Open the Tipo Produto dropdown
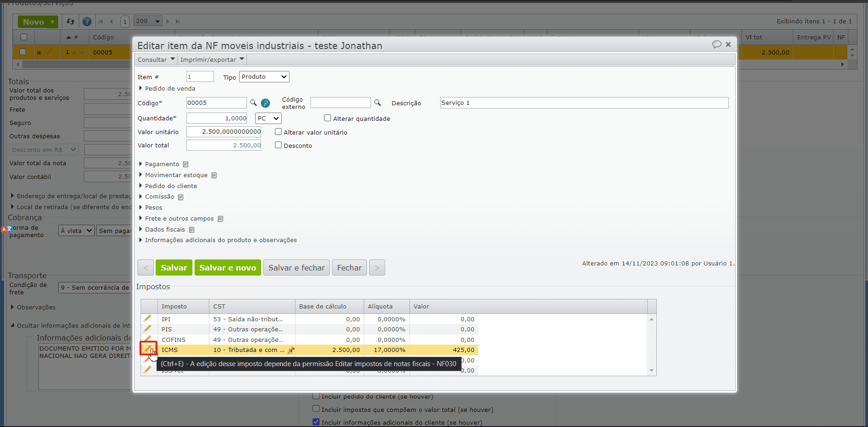This screenshot has height=427, width=868. coord(264,77)
